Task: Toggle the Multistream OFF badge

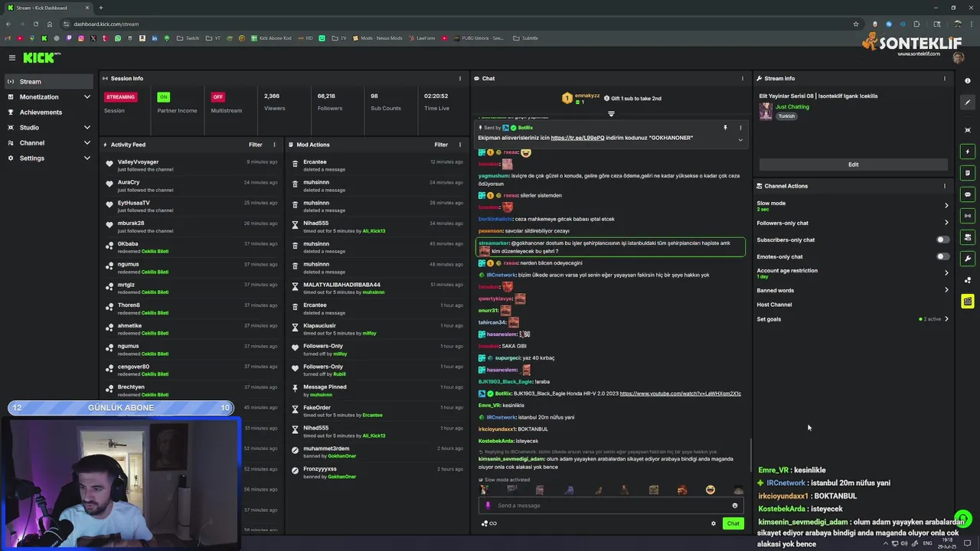Action: 218,97
